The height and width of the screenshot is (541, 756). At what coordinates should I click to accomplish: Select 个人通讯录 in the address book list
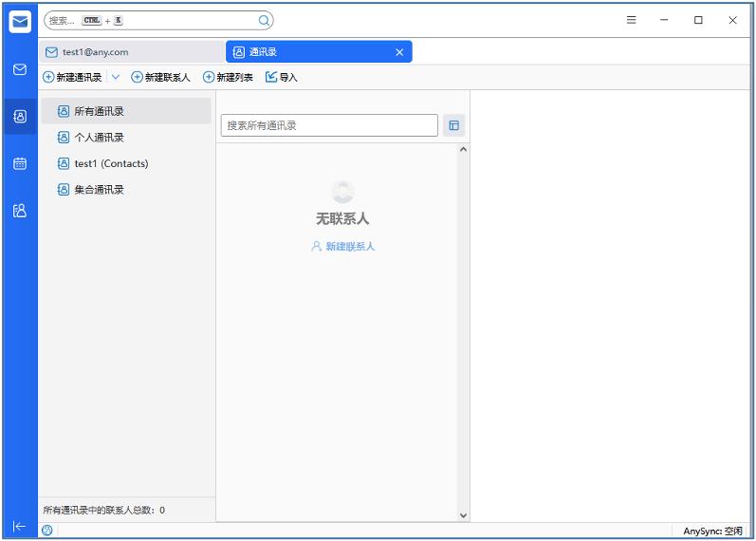(x=99, y=138)
